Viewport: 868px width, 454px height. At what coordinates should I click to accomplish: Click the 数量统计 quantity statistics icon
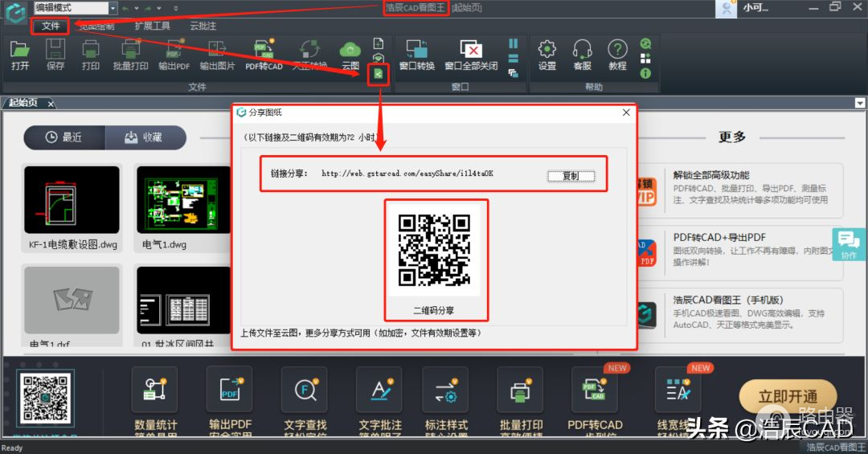coord(155,390)
